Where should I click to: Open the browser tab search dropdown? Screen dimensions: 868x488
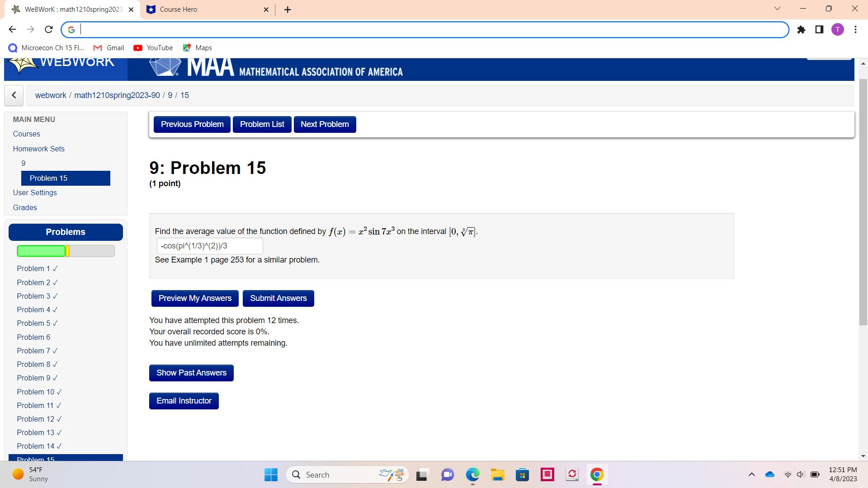coord(777,9)
